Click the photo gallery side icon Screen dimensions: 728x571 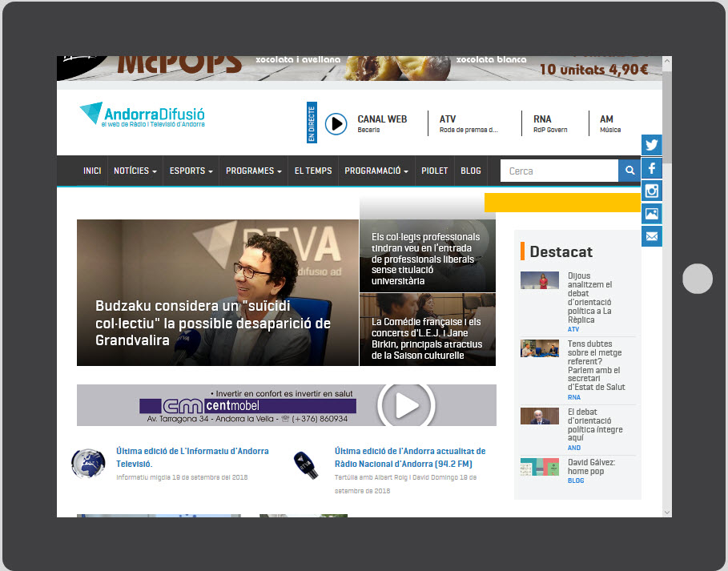652,214
